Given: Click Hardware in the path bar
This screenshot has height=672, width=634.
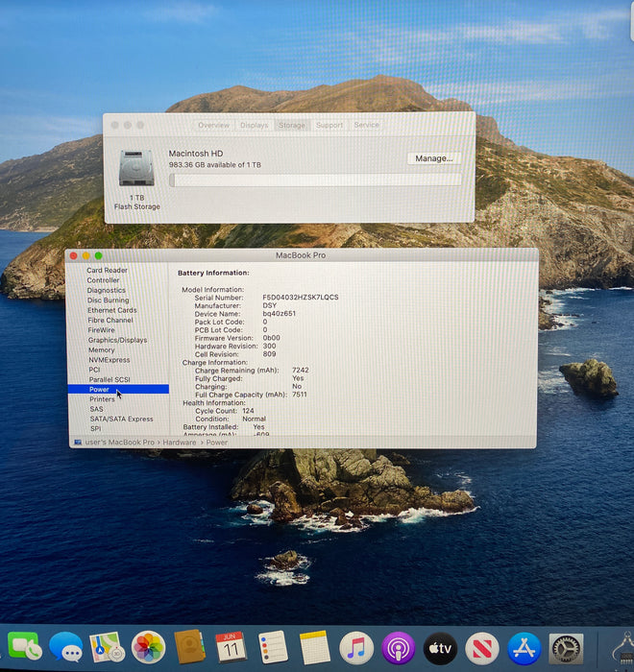Looking at the screenshot, I should pos(180,443).
